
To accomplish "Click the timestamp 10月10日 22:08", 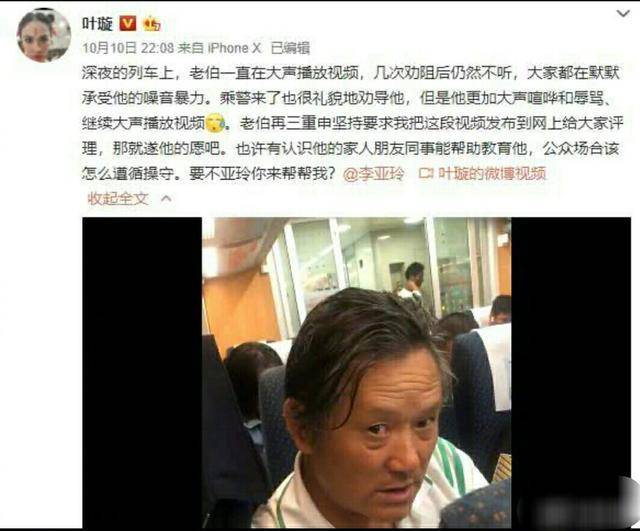I will [128, 48].
